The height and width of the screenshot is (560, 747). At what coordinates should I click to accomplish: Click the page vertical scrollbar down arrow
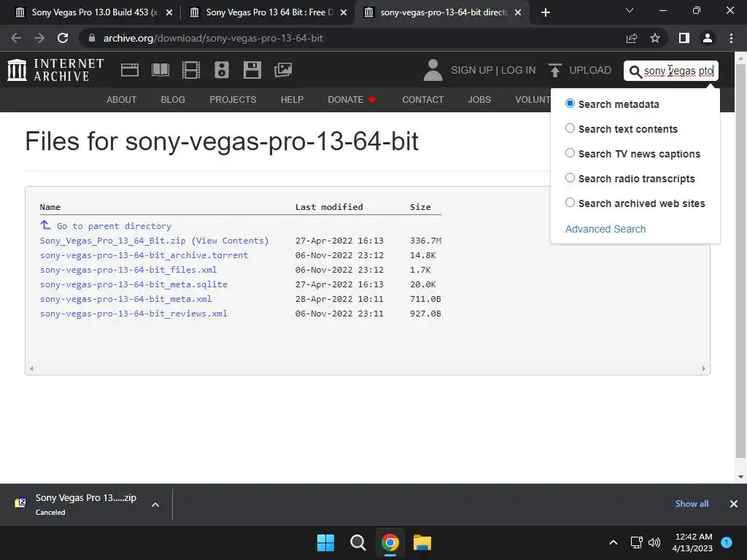(x=740, y=477)
